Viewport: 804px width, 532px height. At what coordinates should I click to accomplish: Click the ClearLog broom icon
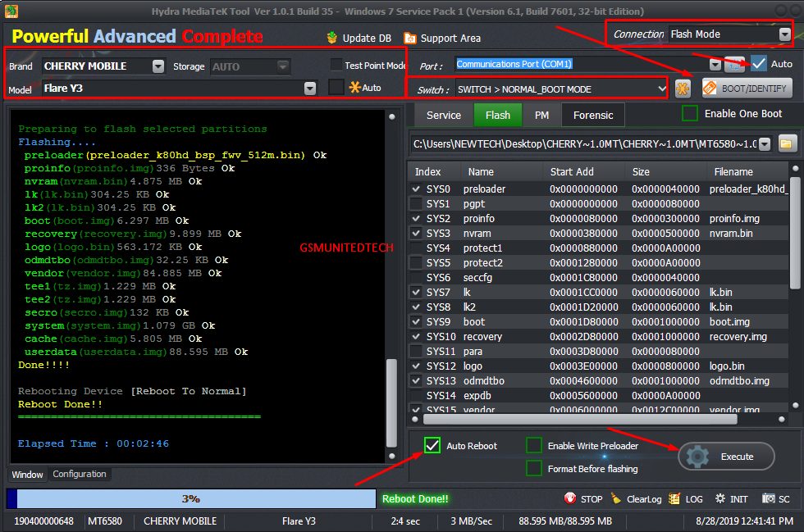pyautogui.click(x=616, y=498)
